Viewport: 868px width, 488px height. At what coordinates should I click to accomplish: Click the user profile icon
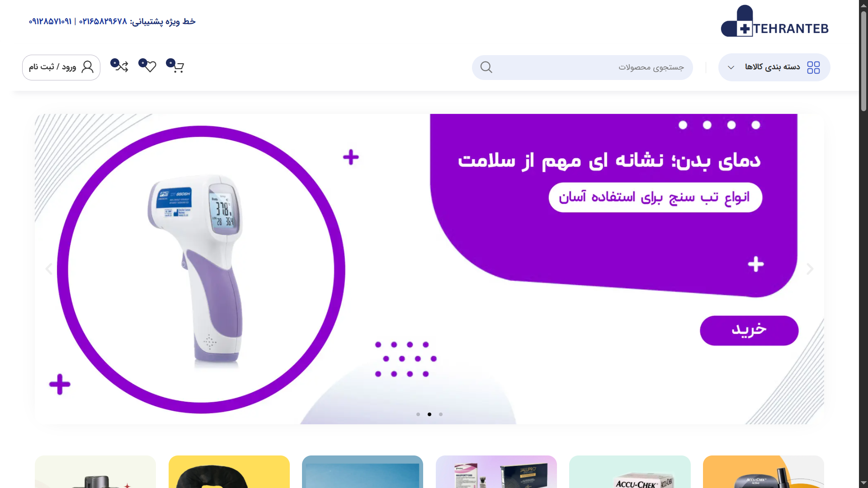(88, 67)
